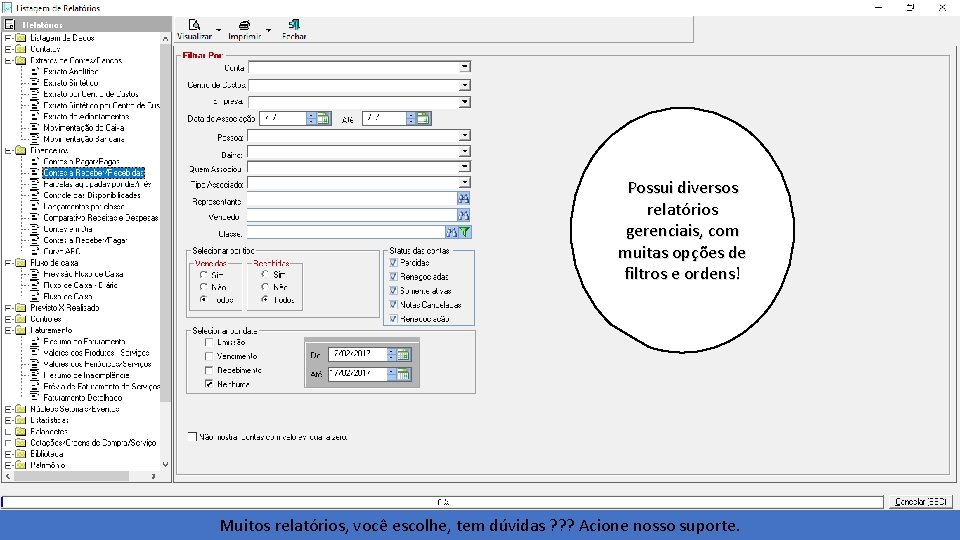Open the calendar for Data de Associação start
This screenshot has width=960, height=540.
[324, 118]
